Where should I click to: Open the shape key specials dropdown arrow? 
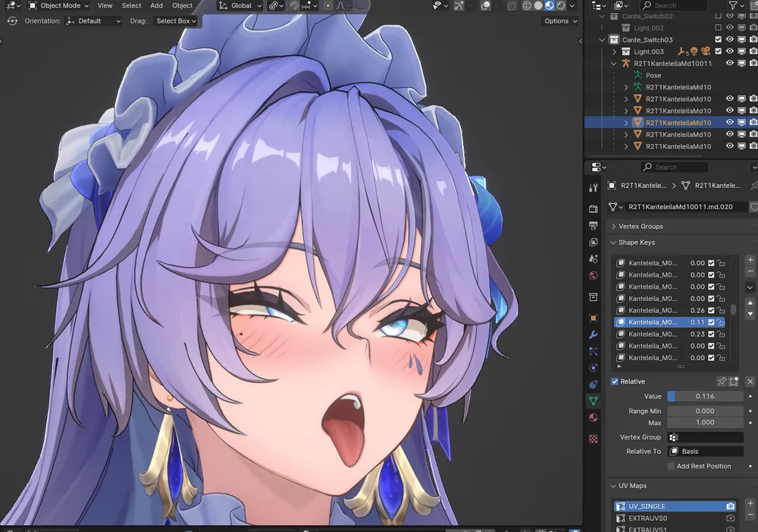(750, 287)
